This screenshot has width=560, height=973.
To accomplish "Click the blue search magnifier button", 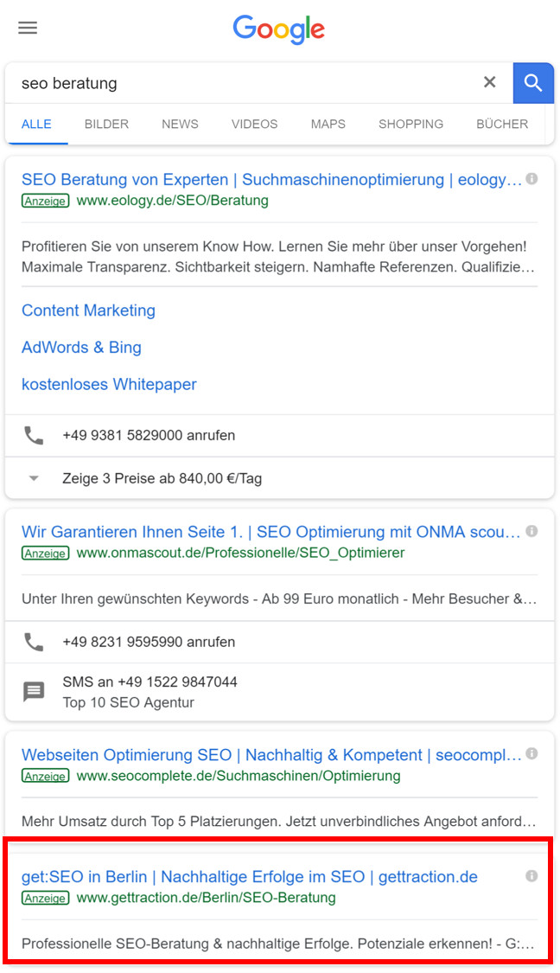I will pos(533,82).
